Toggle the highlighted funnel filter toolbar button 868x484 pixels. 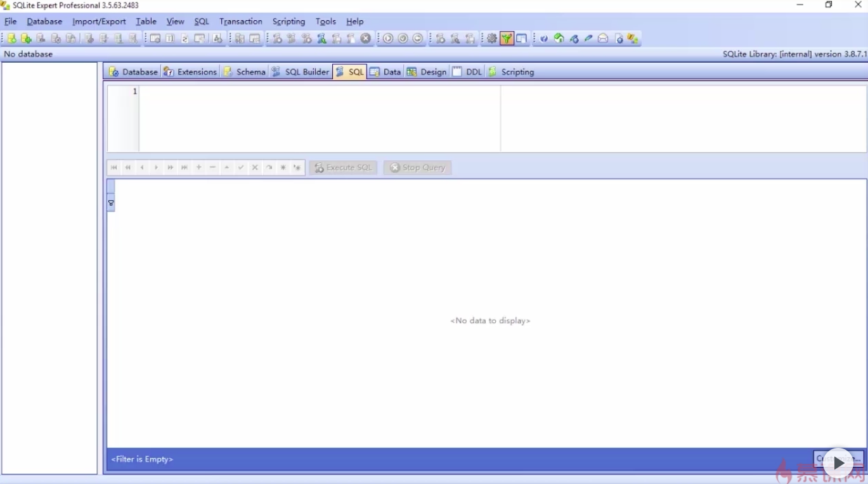coord(507,39)
